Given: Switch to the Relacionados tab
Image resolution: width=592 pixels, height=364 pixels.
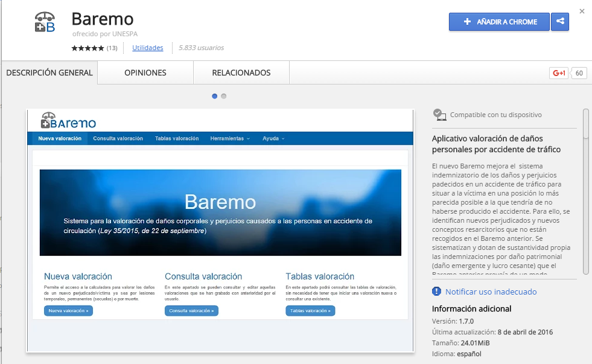Looking at the screenshot, I should point(241,72).
